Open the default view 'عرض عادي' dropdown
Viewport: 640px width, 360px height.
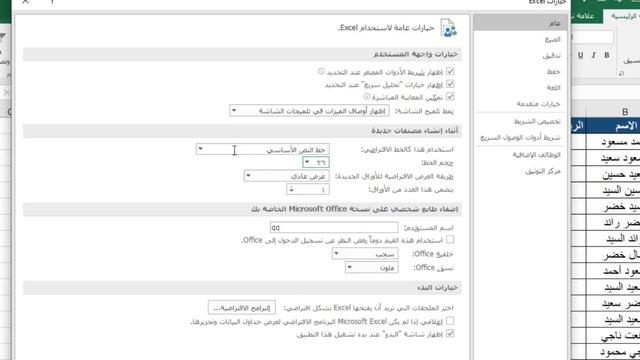point(287,176)
